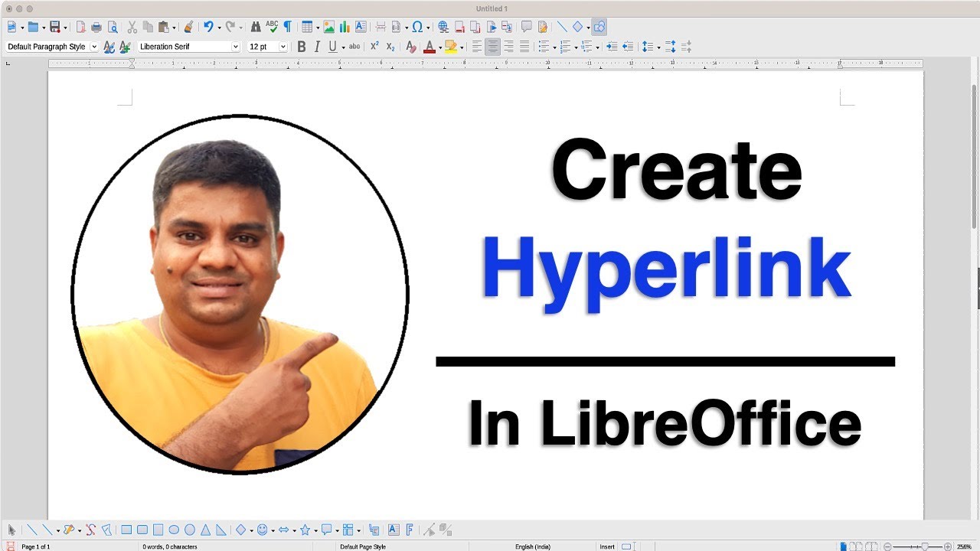Click 256% zoom percentage
The width and height of the screenshot is (980, 551).
[x=964, y=546]
